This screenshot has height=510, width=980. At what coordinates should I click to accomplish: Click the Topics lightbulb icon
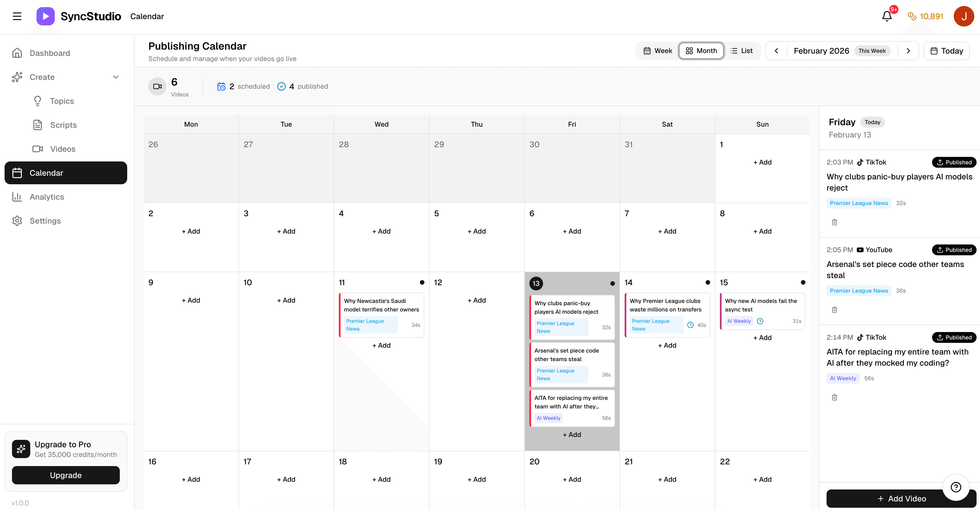coord(37,101)
